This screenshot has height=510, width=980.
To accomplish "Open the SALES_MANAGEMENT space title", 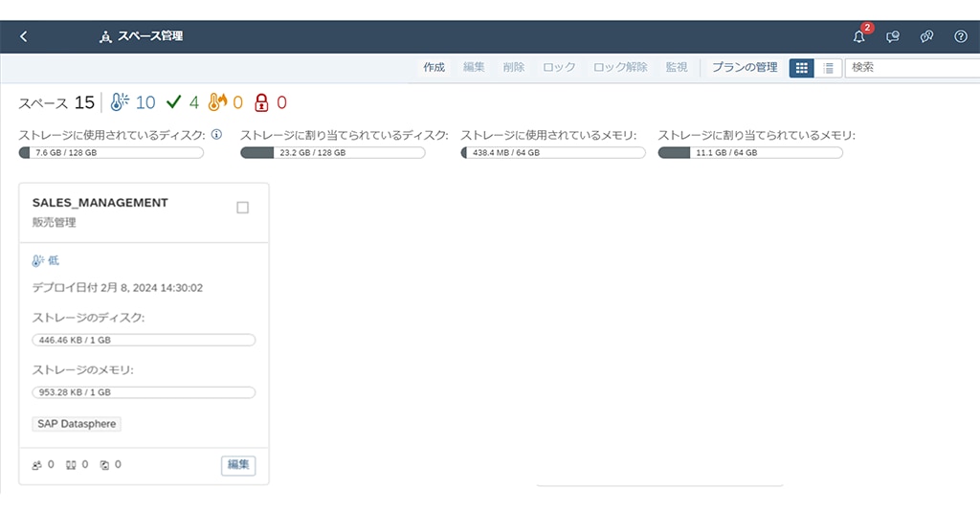I will click(100, 203).
